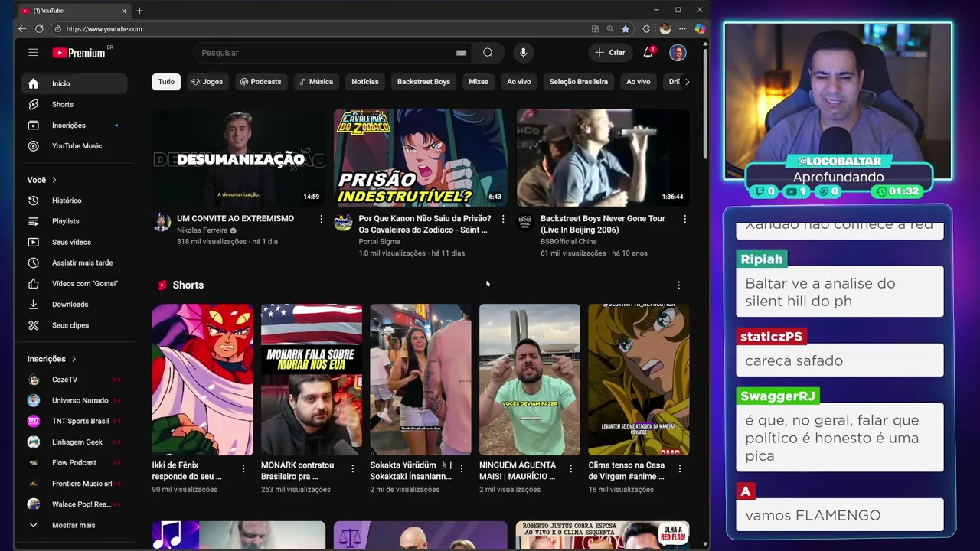Open options for Clima tenso short

point(679,468)
